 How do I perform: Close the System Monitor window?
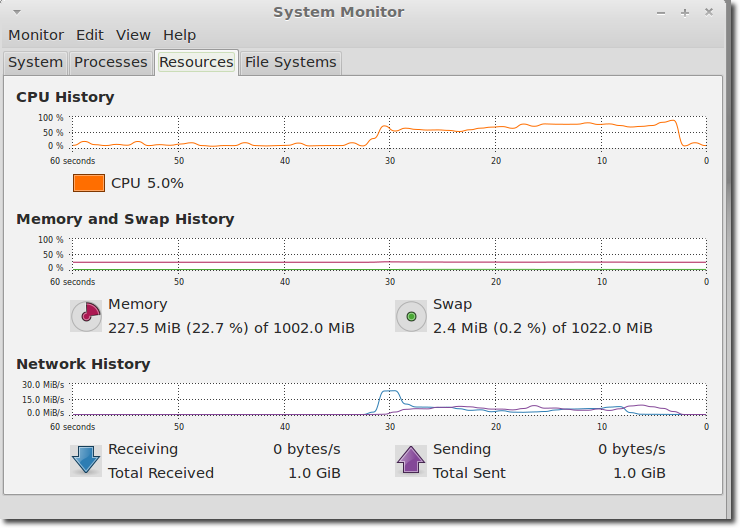(709, 12)
